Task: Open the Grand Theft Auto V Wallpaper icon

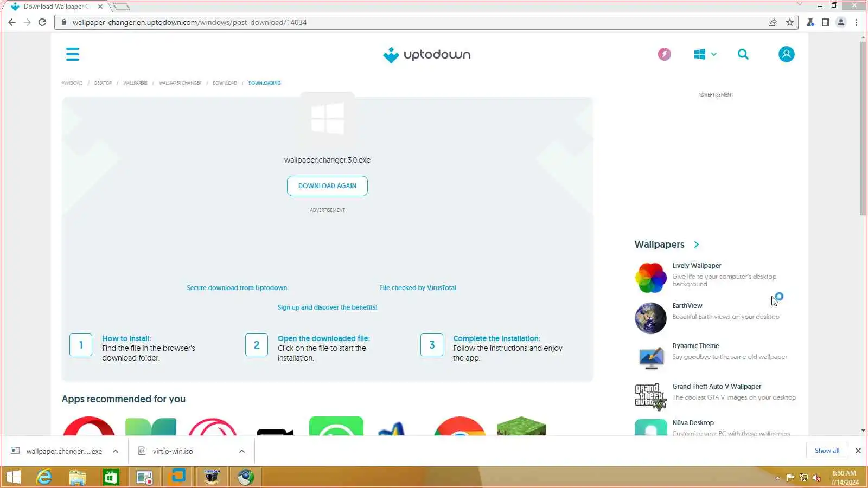Action: click(x=650, y=397)
